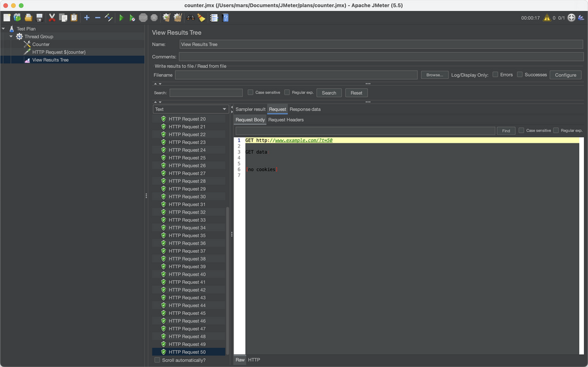
Task: Select HTTP Request 35 in results list
Action: 187,235
